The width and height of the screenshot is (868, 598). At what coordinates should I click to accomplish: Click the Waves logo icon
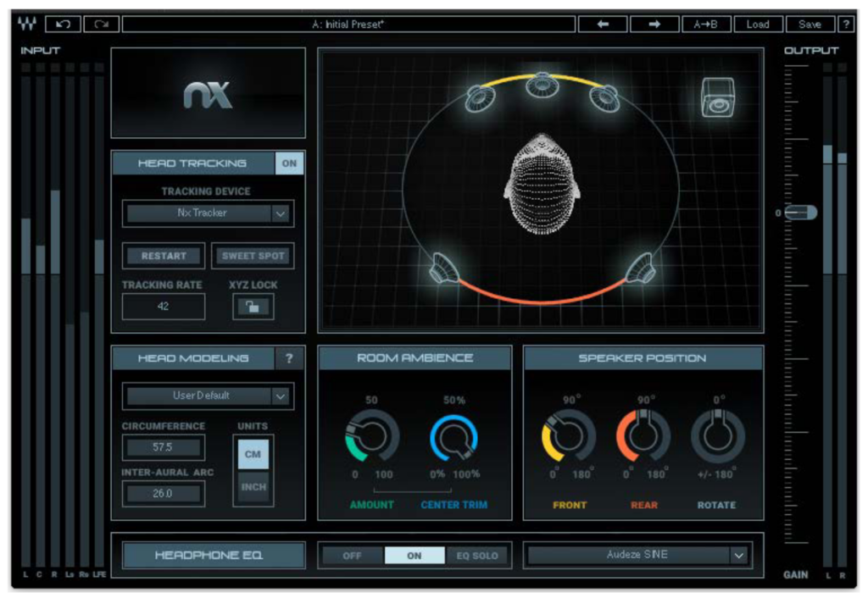(x=26, y=24)
